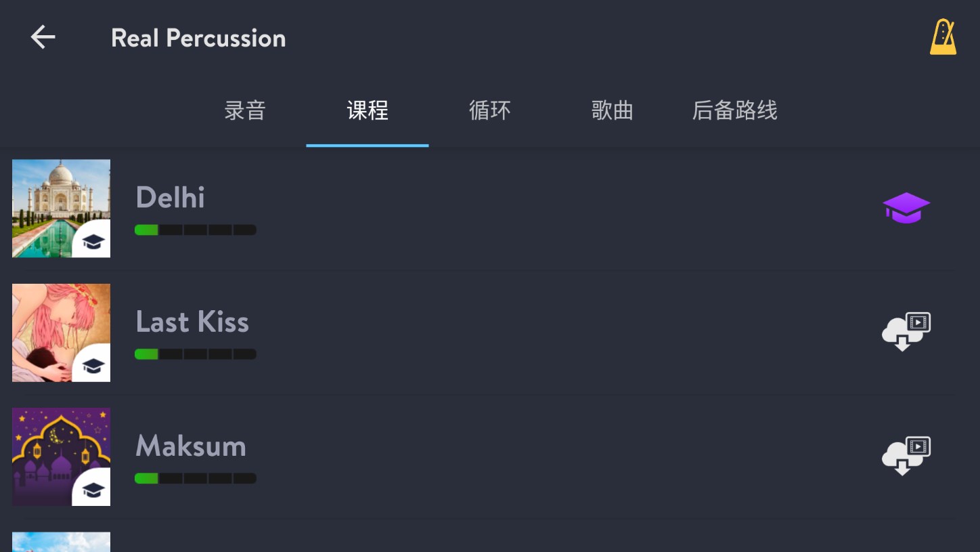Open the 歌曲 tab
Screen dimensions: 980x552
612,110
